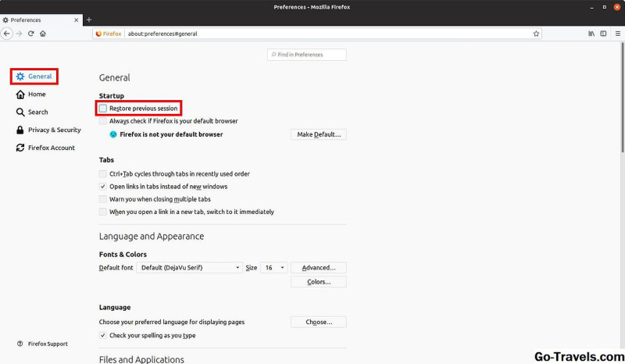Reload the current page
Screen dimensions: 625x364
30,34
